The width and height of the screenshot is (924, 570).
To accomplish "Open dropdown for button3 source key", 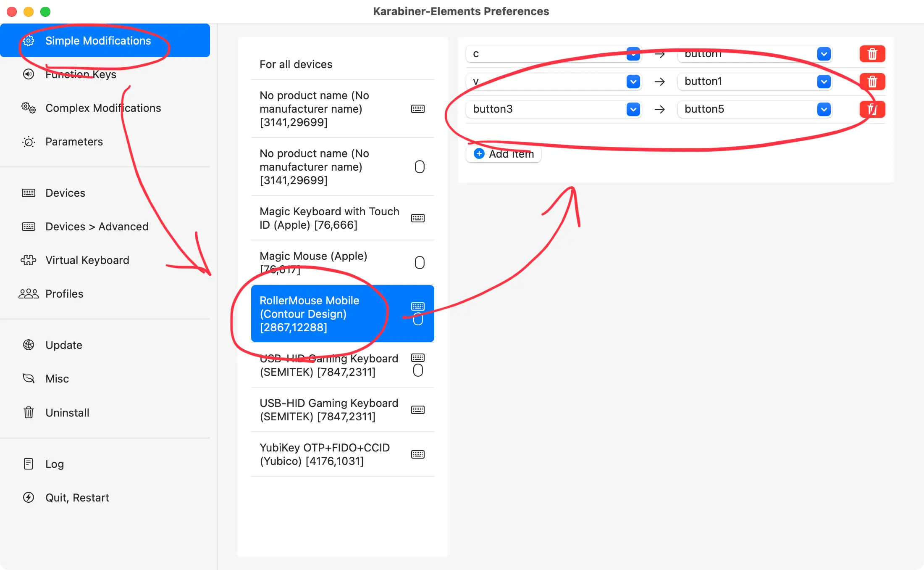I will (633, 109).
